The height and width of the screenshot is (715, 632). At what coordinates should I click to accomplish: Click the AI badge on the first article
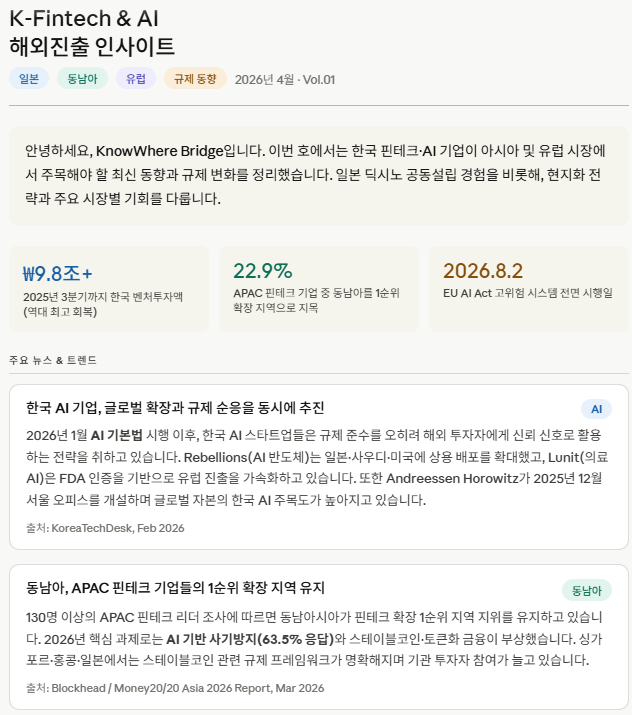click(596, 409)
